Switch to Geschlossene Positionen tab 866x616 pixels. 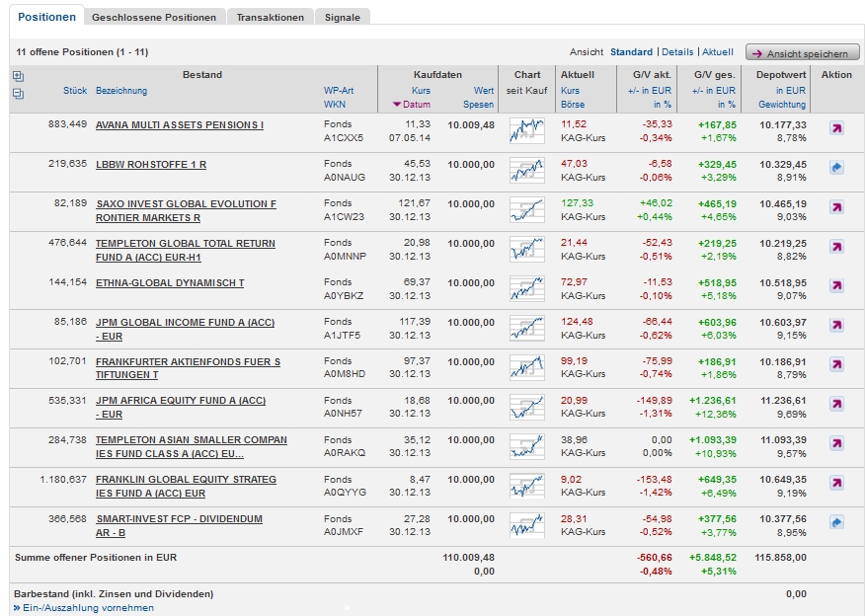click(153, 18)
